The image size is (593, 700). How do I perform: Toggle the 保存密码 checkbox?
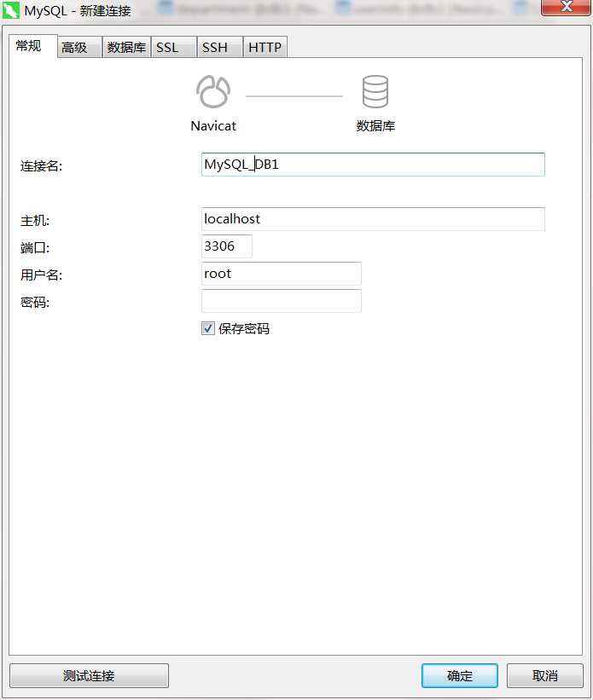click(208, 328)
